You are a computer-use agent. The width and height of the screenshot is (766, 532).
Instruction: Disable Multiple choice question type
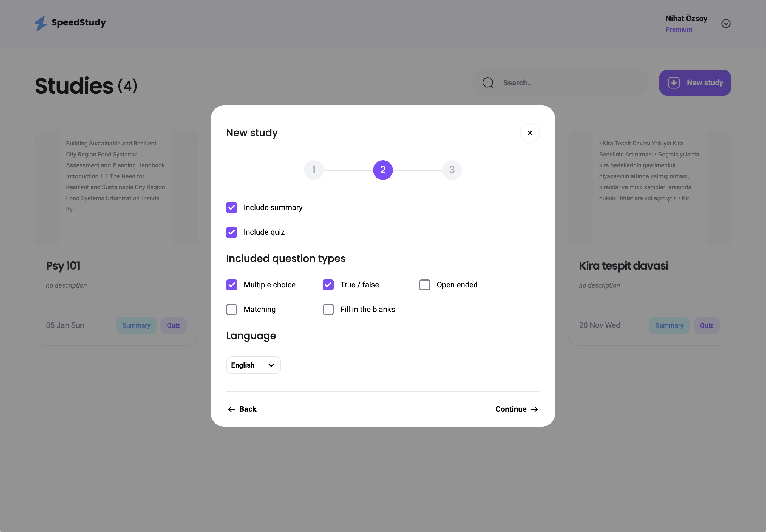click(x=232, y=285)
